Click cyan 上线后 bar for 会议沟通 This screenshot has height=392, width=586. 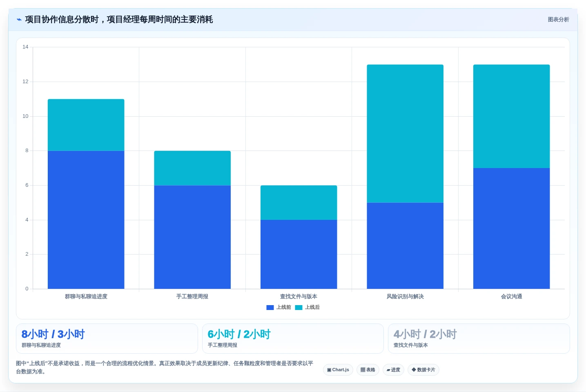coord(512,116)
